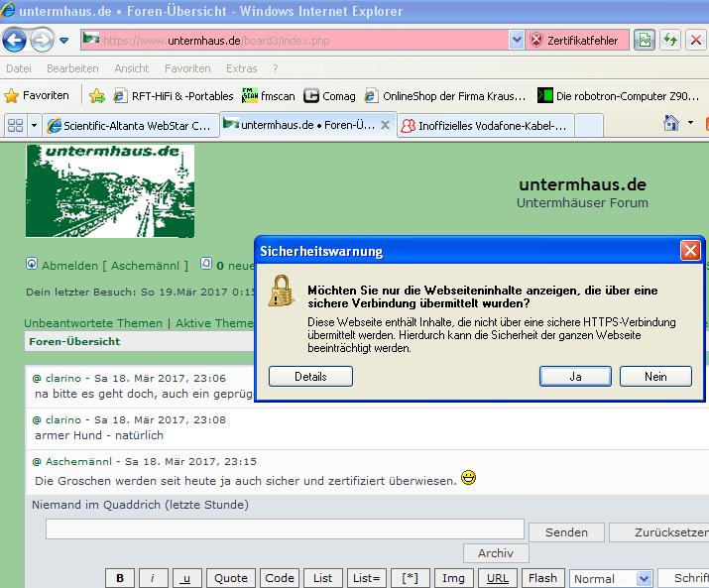Open the Unbeantwortete Themen link
The image size is (709, 588).
[x=93, y=323]
